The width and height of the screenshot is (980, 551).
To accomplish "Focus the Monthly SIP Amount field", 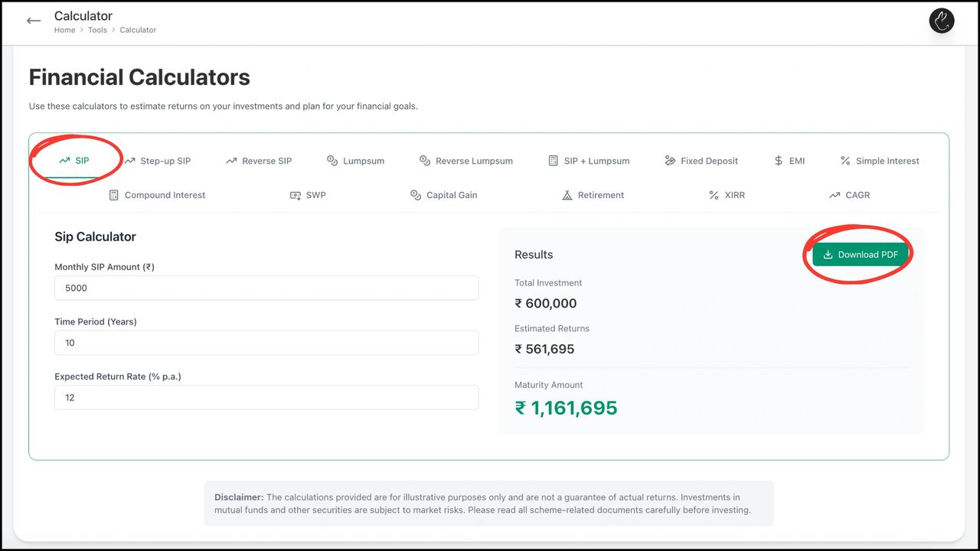I will (x=266, y=288).
